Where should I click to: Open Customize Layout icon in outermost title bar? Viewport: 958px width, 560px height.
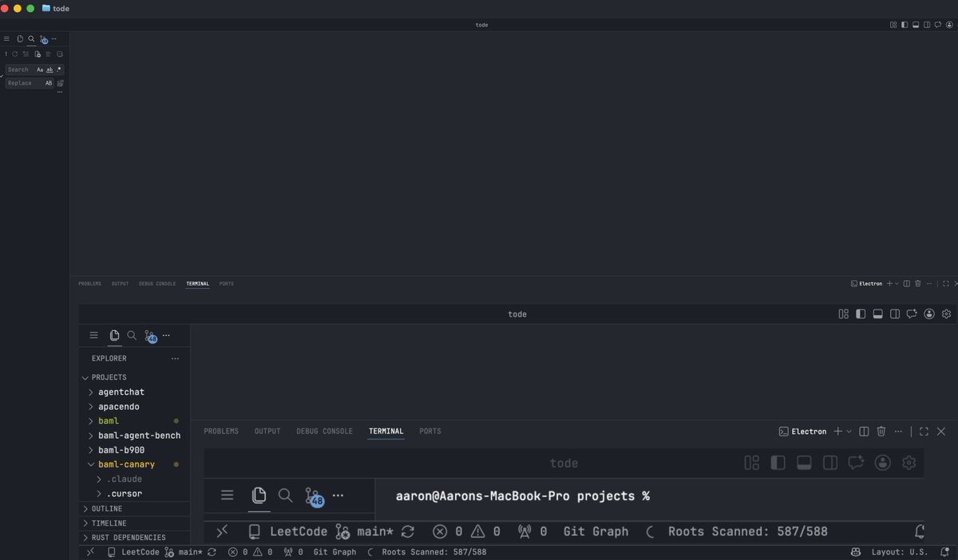(x=893, y=25)
